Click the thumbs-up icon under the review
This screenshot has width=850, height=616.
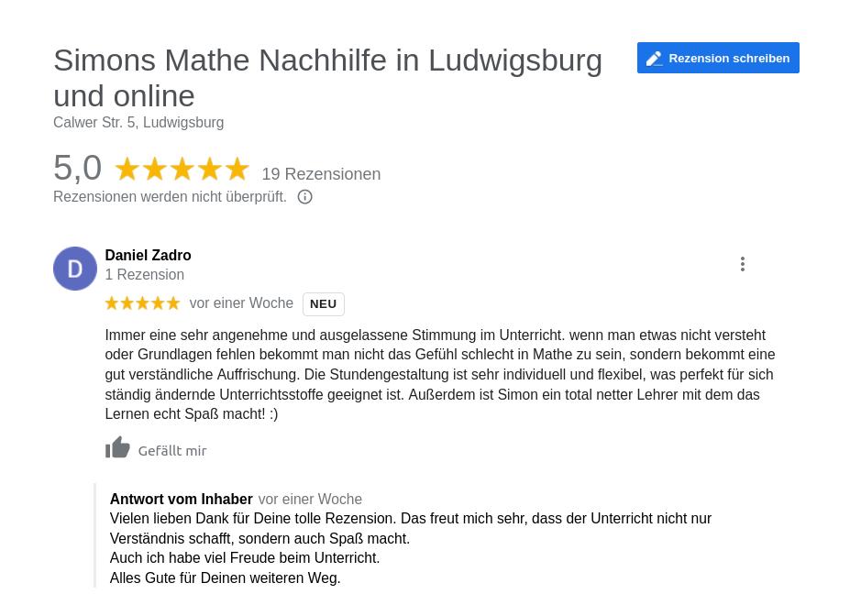tap(117, 447)
